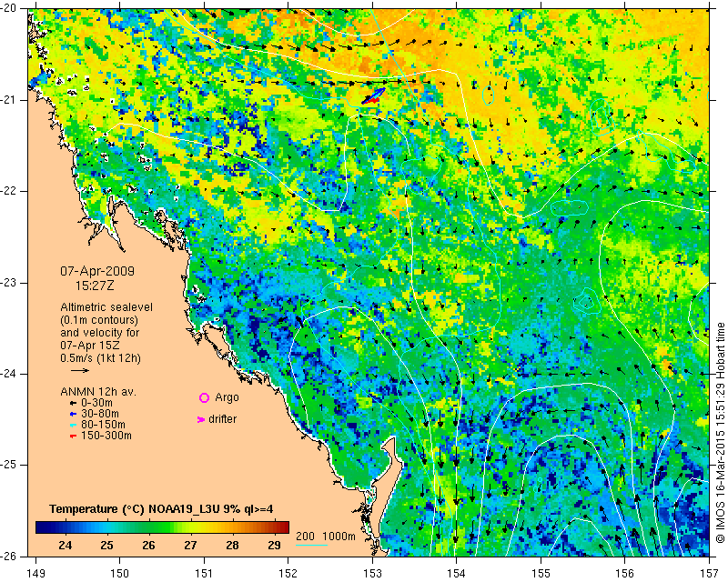Click the blue 30-80m arrow icon

pos(73,414)
